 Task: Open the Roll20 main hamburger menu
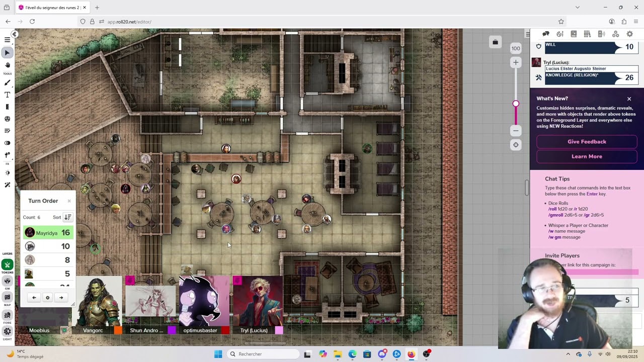click(7, 40)
